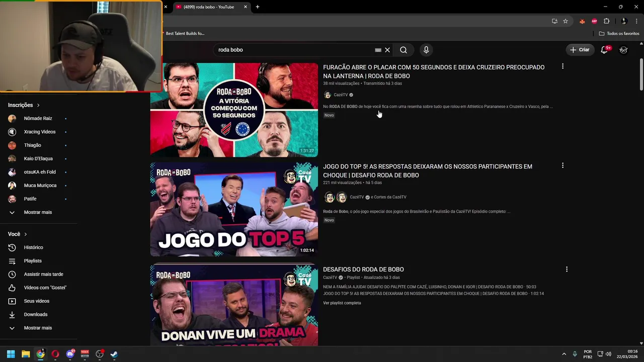Close the roda bobo YouTube tab
The height and width of the screenshot is (362, 644).
[x=246, y=7]
